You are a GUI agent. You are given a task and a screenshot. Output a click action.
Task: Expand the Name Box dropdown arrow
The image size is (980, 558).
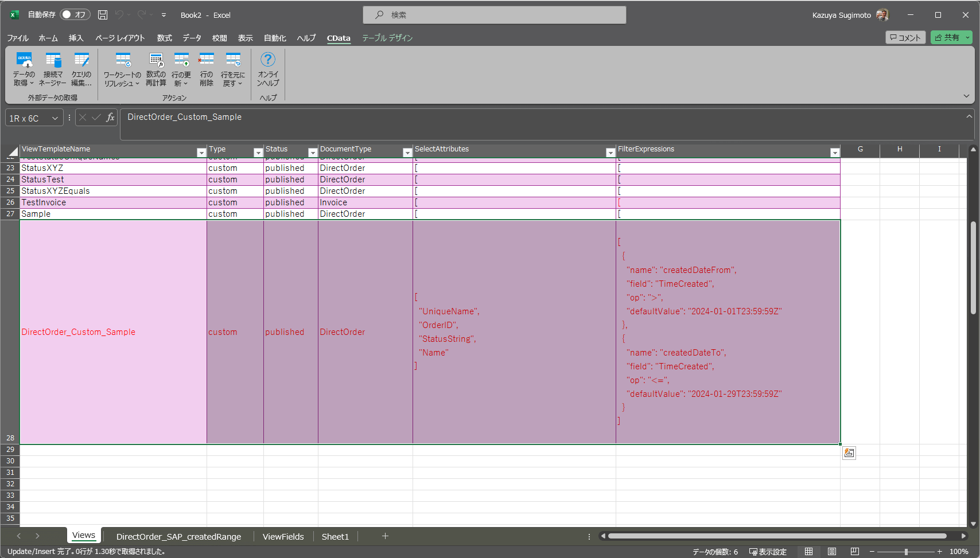(55, 118)
